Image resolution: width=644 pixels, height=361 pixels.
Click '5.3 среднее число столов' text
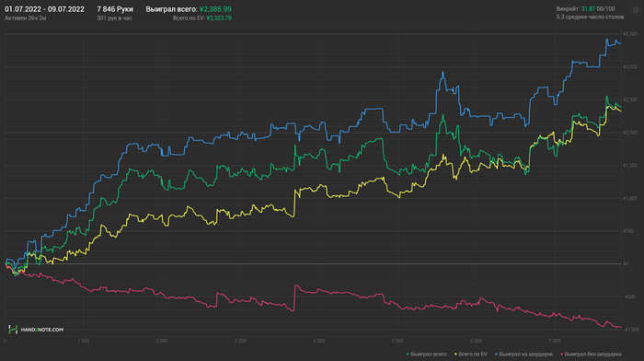pos(590,17)
